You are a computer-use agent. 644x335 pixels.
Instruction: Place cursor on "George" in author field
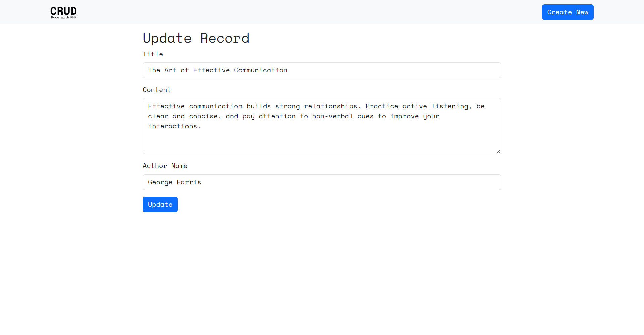click(x=160, y=182)
